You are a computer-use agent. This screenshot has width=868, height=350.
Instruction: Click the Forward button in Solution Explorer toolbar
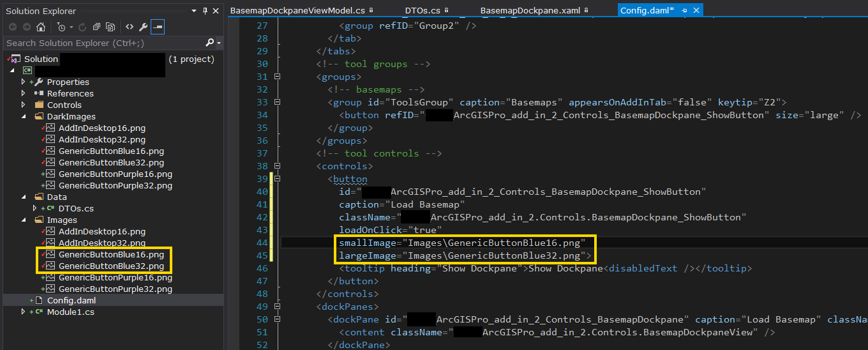tap(26, 27)
